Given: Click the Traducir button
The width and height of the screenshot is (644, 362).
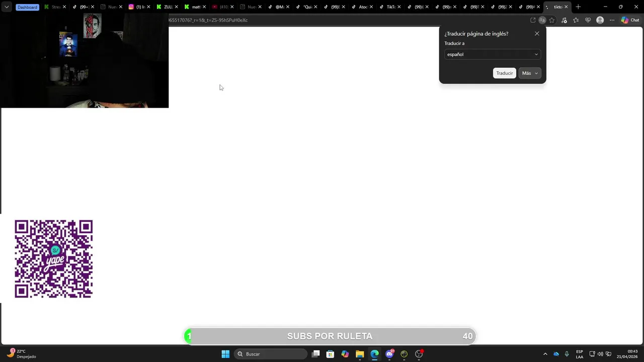Looking at the screenshot, I should click(x=505, y=73).
